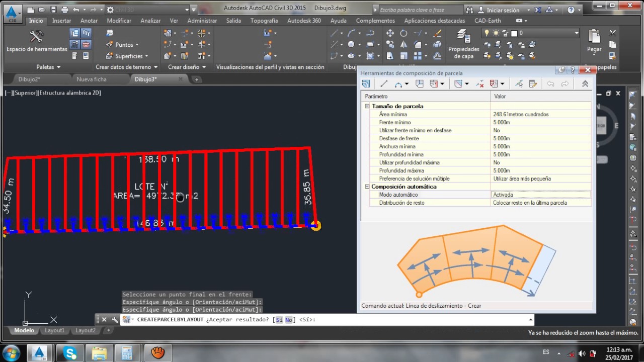This screenshot has width=644, height=362.
Task: Click the new drawing icon in quick access
Action: (x=31, y=10)
